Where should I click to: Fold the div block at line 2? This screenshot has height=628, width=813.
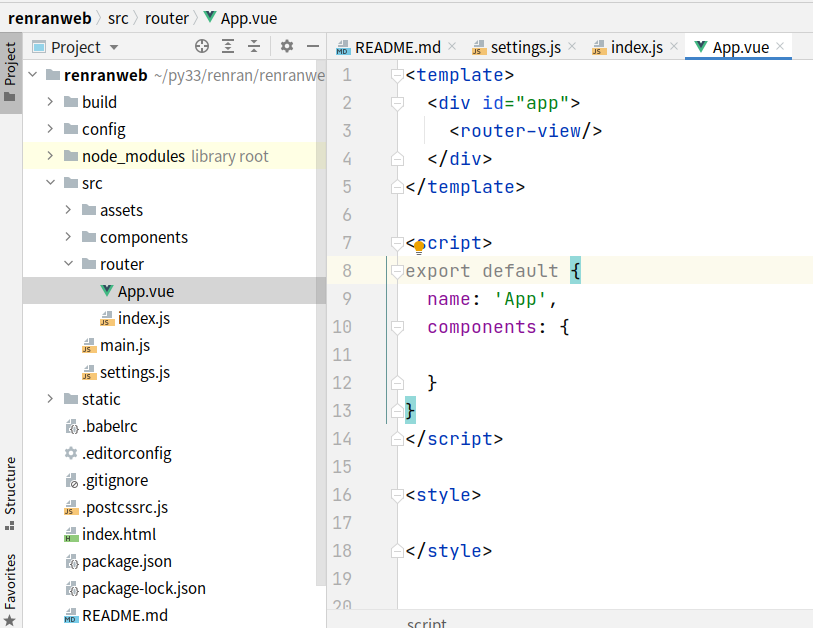[x=397, y=103]
